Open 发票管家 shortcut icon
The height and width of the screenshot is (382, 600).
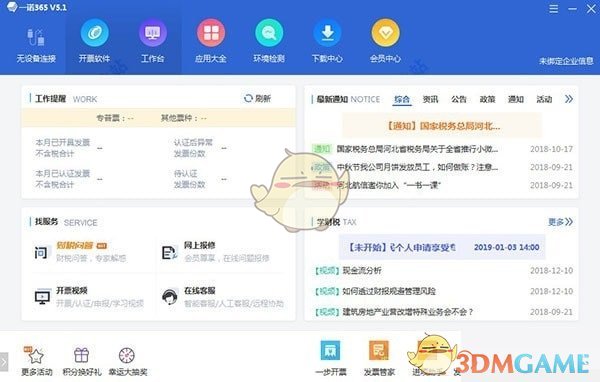click(379, 351)
